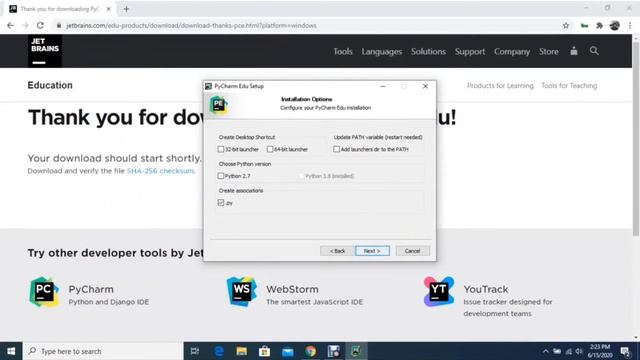Click the Next button in setup
640x360 pixels.
(x=372, y=251)
